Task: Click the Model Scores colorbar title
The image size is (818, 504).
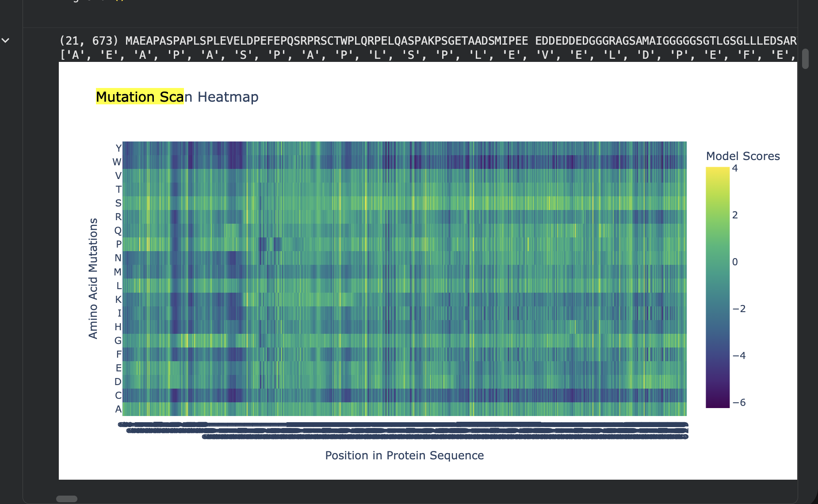Action: tap(743, 156)
